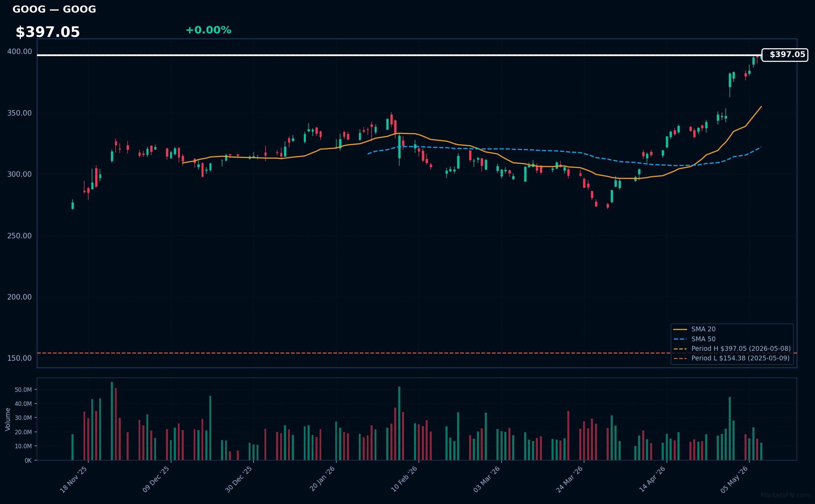
Task: Click the 30 Dec '25 date label
Action: pos(238,480)
